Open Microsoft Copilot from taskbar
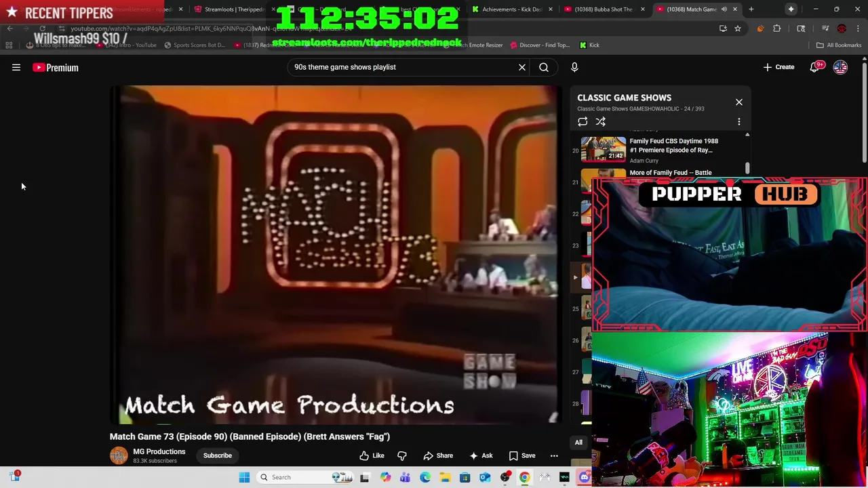Screen dimensions: 868x488 pyautogui.click(x=385, y=477)
